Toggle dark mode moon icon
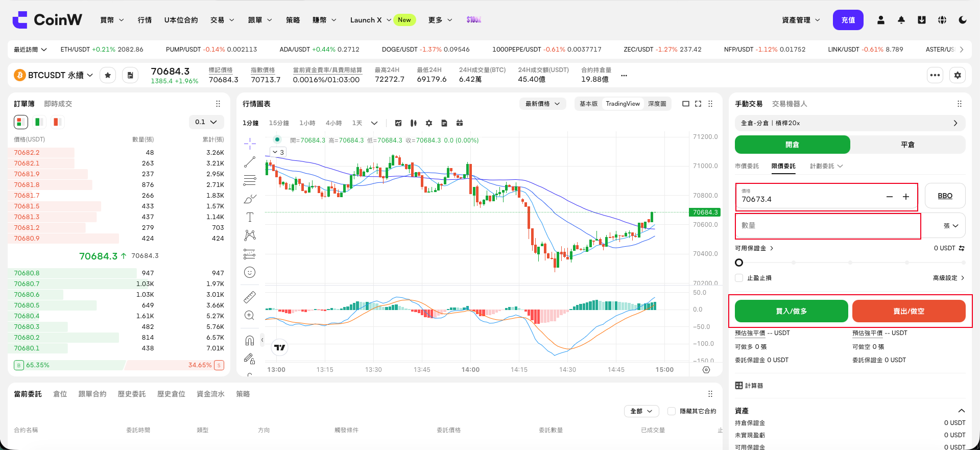This screenshot has height=450, width=980. (963, 20)
